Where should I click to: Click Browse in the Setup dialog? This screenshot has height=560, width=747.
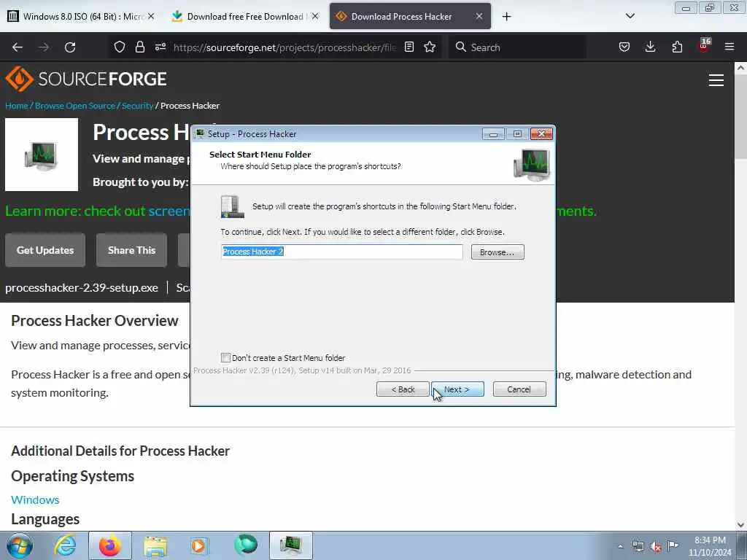(x=498, y=252)
